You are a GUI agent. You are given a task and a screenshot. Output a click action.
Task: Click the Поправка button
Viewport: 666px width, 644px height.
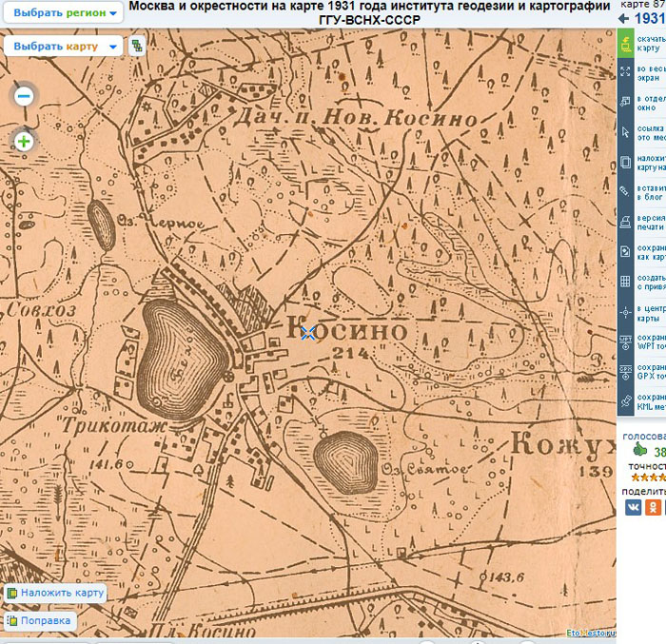40,620
